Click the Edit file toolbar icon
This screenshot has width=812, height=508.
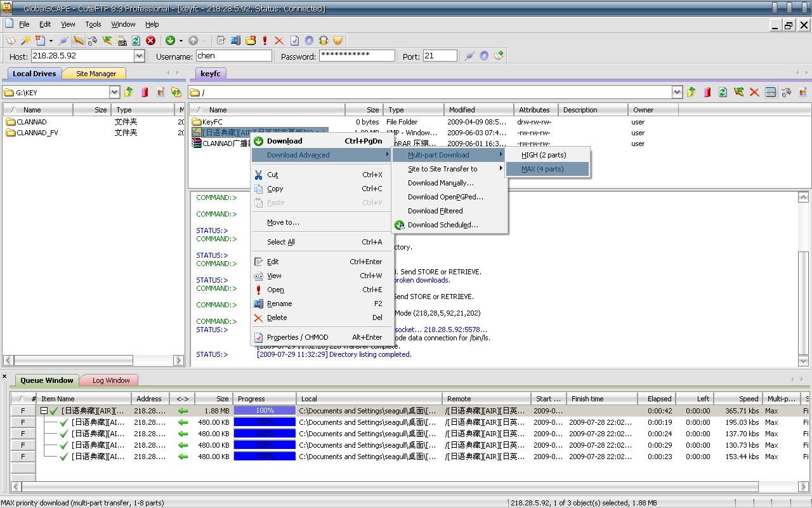[221, 41]
